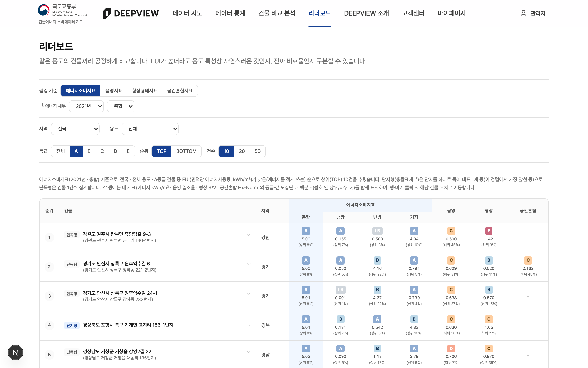Open 건물 비교 분석 menu
The image size is (588, 368).
(277, 13)
